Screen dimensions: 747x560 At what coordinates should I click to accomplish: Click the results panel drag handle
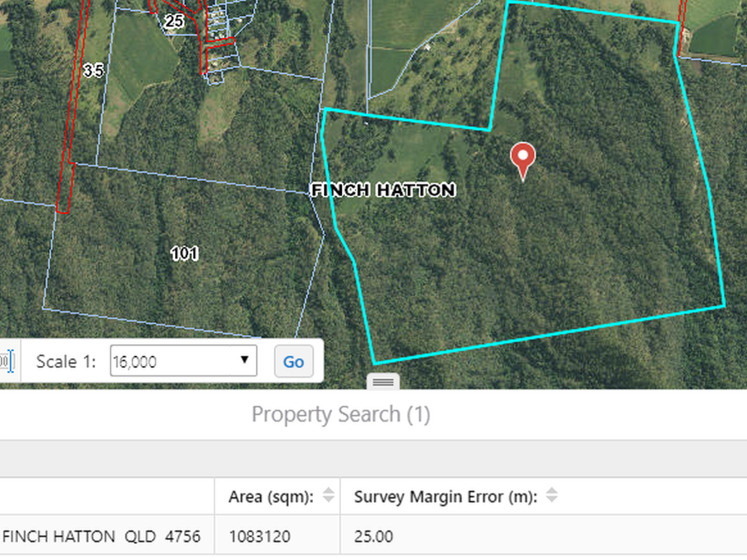click(x=383, y=382)
